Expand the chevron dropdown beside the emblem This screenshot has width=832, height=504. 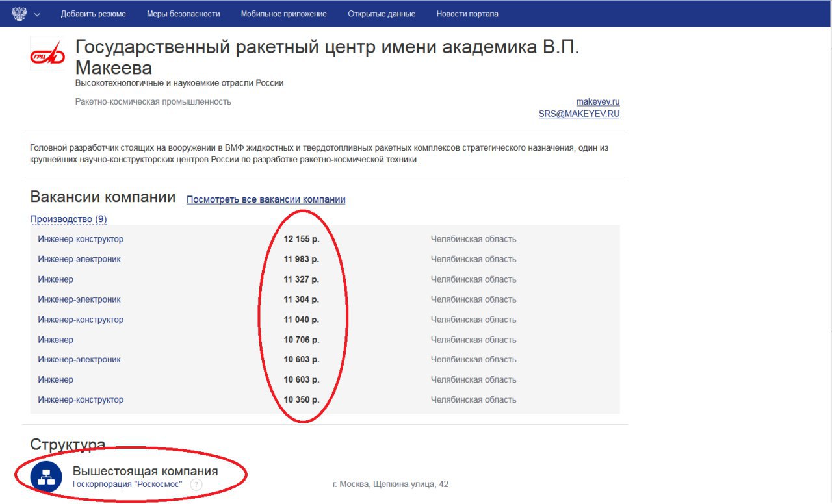point(37,14)
